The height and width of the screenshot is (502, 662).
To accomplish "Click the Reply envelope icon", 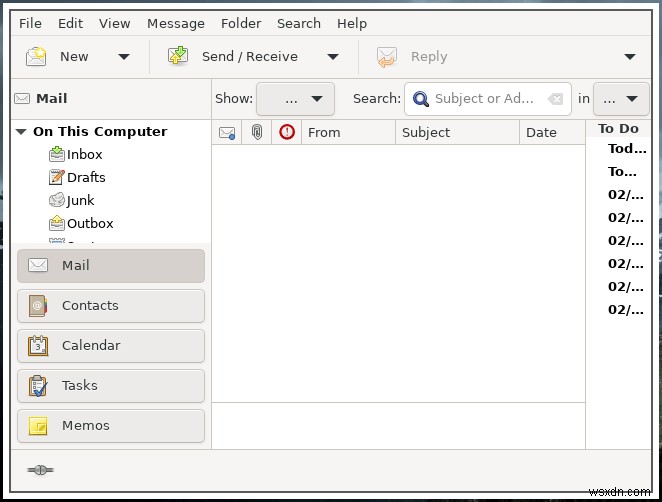I will pos(387,57).
